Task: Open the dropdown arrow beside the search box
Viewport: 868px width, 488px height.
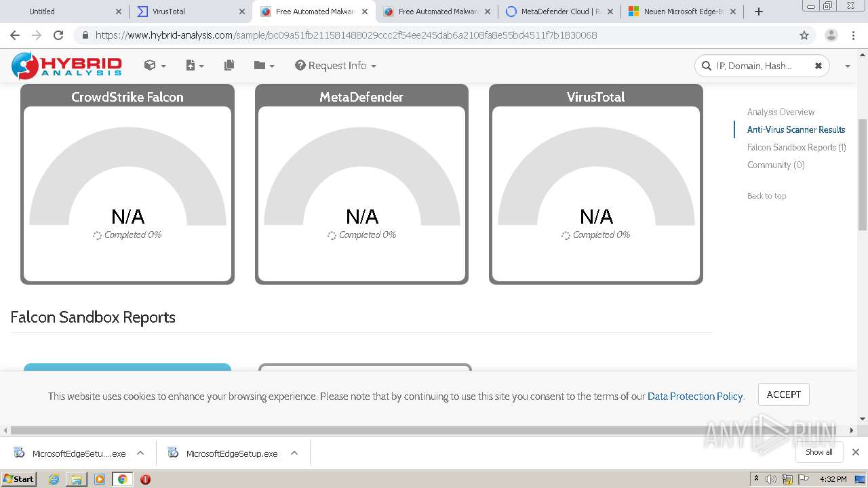Action: pyautogui.click(x=848, y=66)
